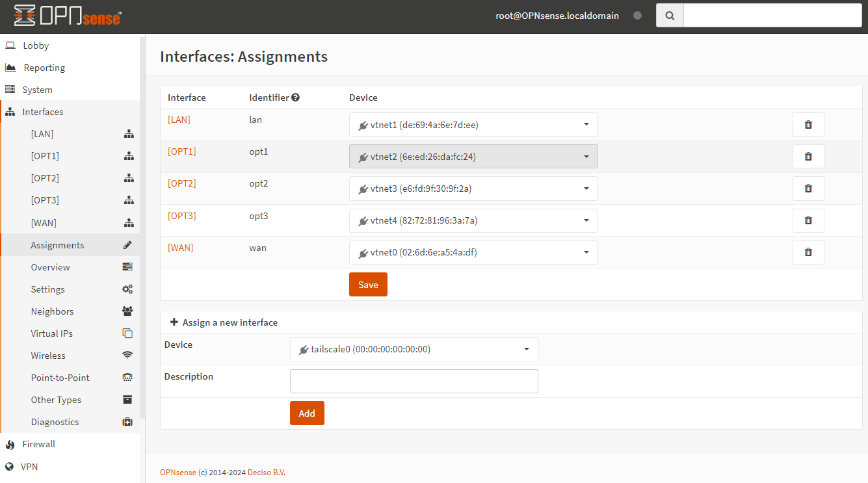Delete the WAN interface assignment
The width and height of the screenshot is (868, 483).
pyautogui.click(x=808, y=252)
